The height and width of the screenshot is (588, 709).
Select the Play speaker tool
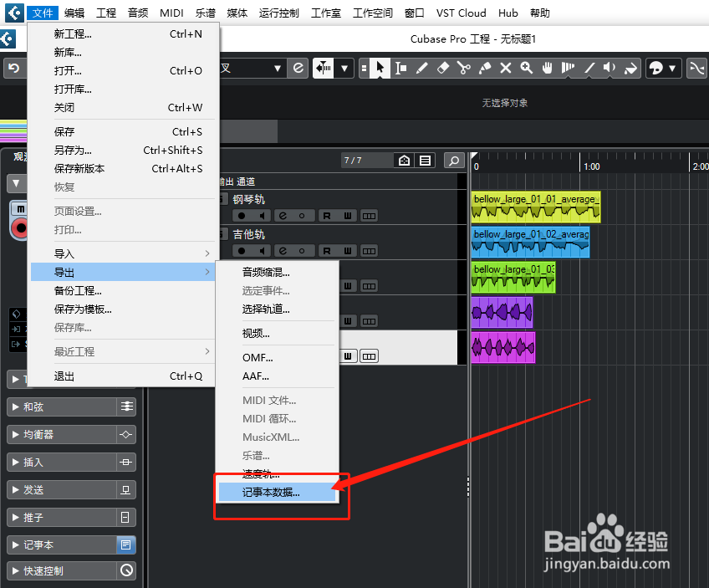pos(610,69)
